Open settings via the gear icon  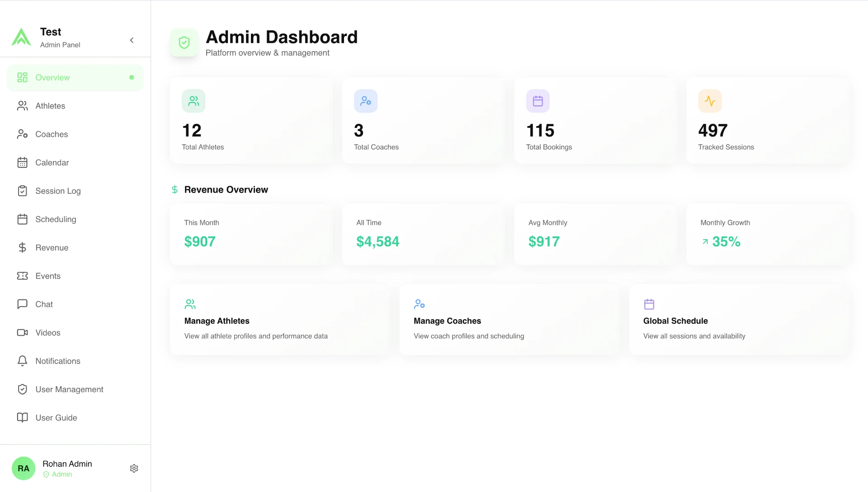134,468
